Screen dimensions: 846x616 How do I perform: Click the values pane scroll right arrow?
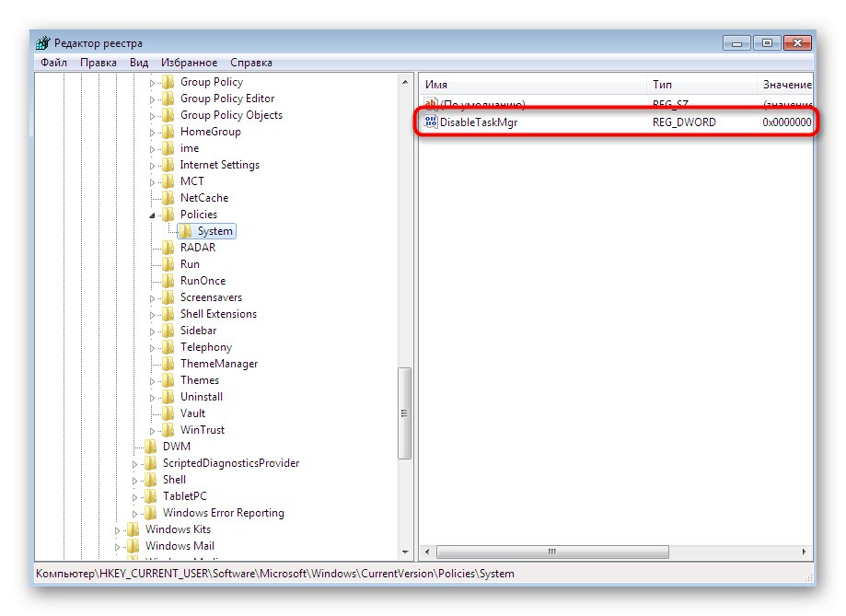[804, 552]
